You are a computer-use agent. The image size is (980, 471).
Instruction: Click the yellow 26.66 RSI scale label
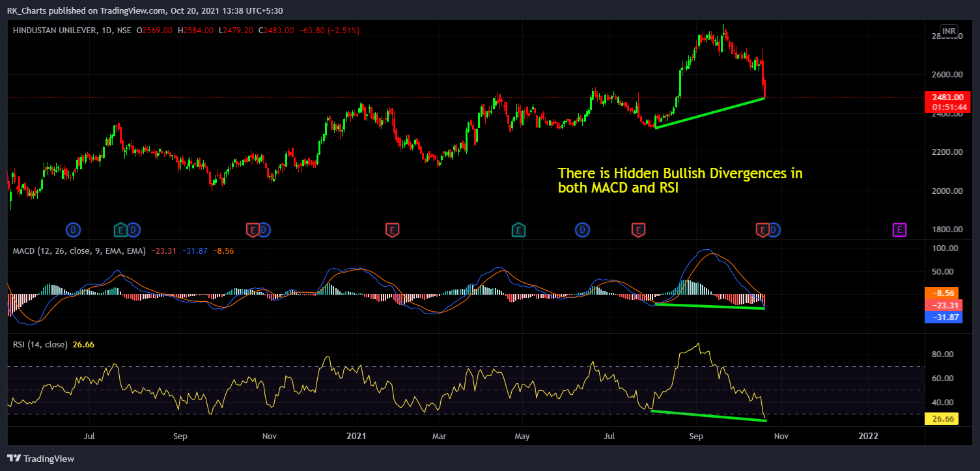tap(942, 420)
